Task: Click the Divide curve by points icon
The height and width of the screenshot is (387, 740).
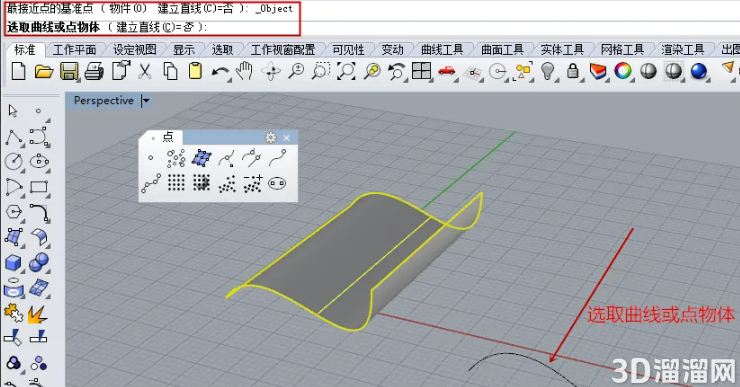Action: 151,183
